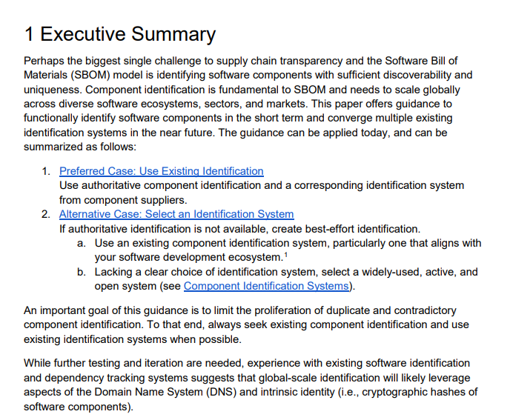Open the Preferred Case: Use Existing Identification link
The image size is (513, 420).
point(161,171)
